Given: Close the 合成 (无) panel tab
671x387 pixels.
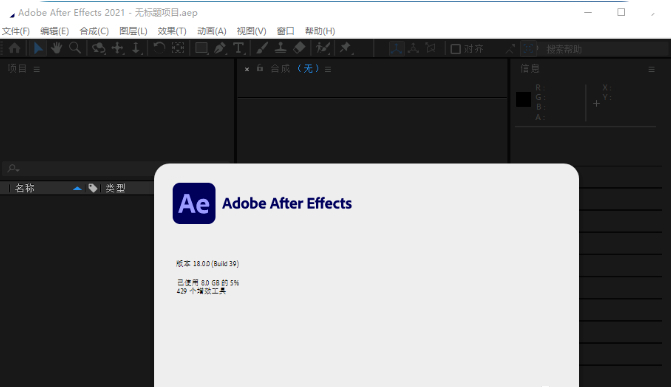Looking at the screenshot, I should pyautogui.click(x=247, y=69).
